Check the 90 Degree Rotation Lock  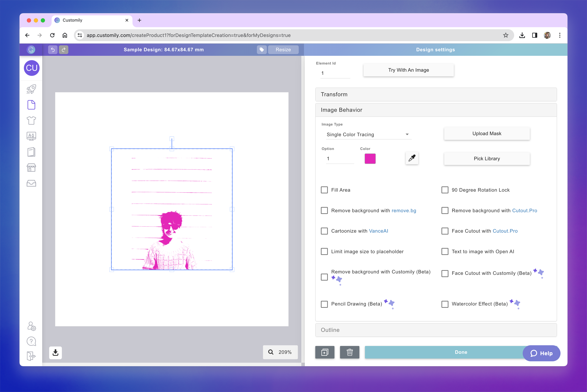[x=445, y=190]
